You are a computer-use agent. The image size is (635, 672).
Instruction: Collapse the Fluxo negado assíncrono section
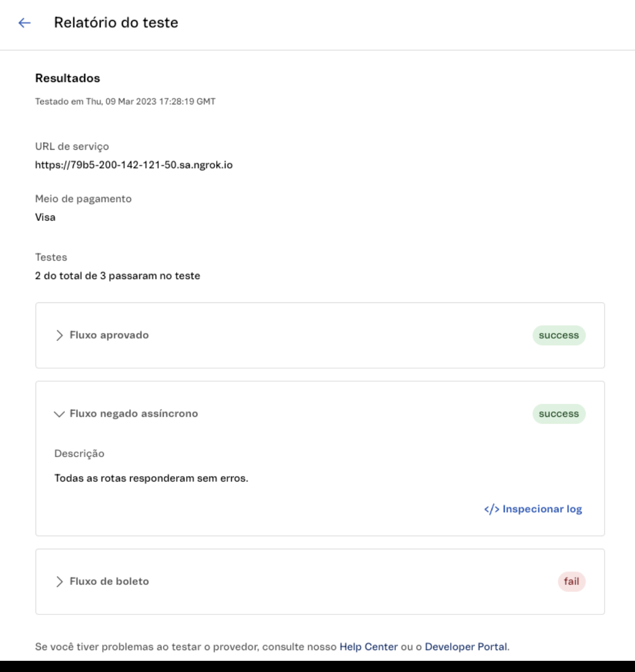click(134, 413)
